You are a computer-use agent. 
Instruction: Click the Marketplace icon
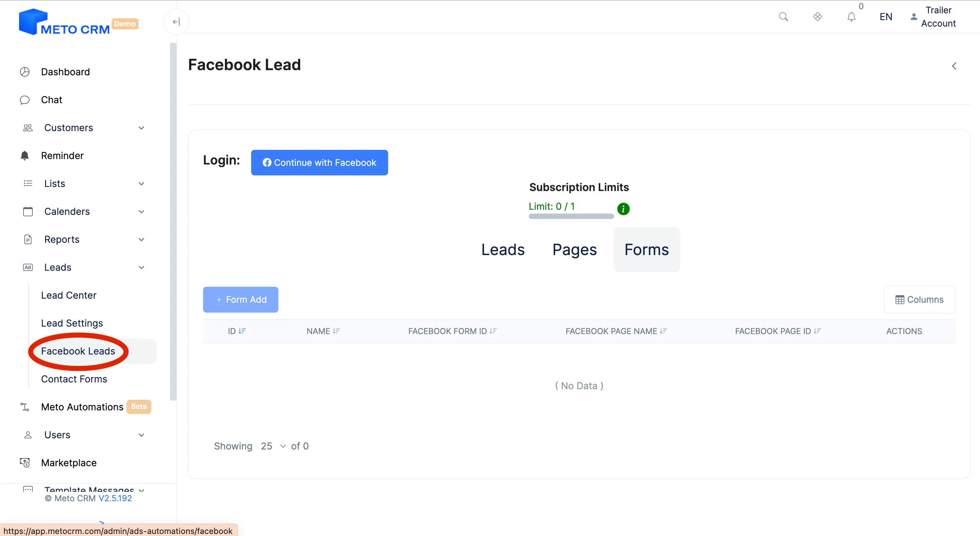click(x=25, y=463)
